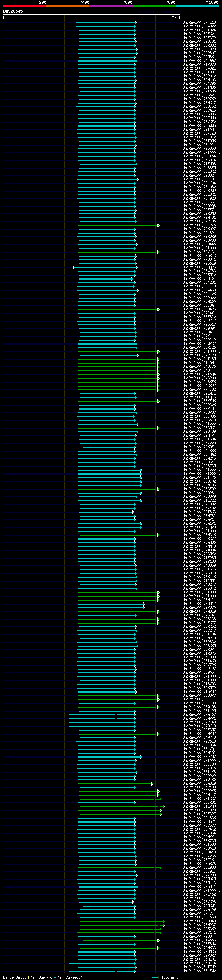The image size is (222, 980).
Task: Select the UniRef100_C9P3K7 entry
Action: pos(199,955)
